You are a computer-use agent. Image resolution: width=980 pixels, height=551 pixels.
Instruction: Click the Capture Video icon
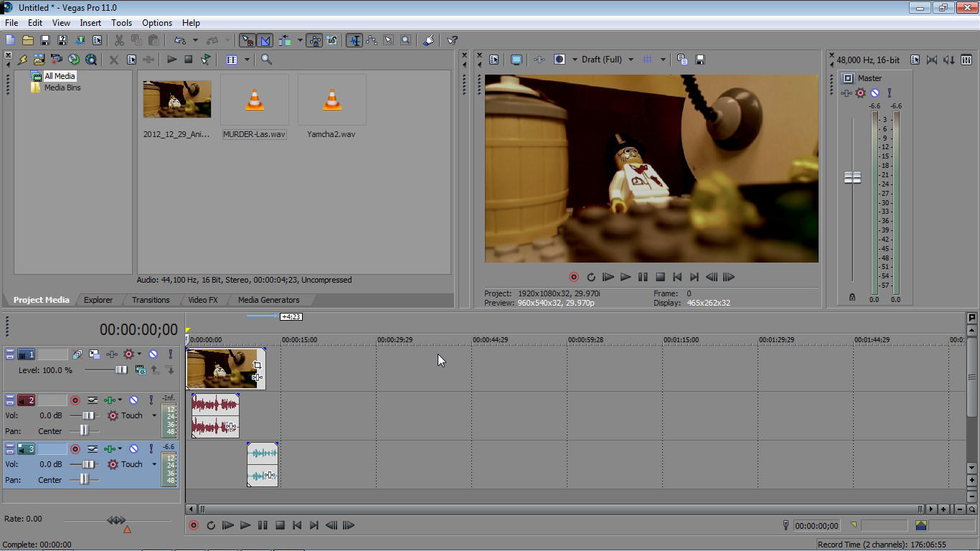click(x=56, y=60)
